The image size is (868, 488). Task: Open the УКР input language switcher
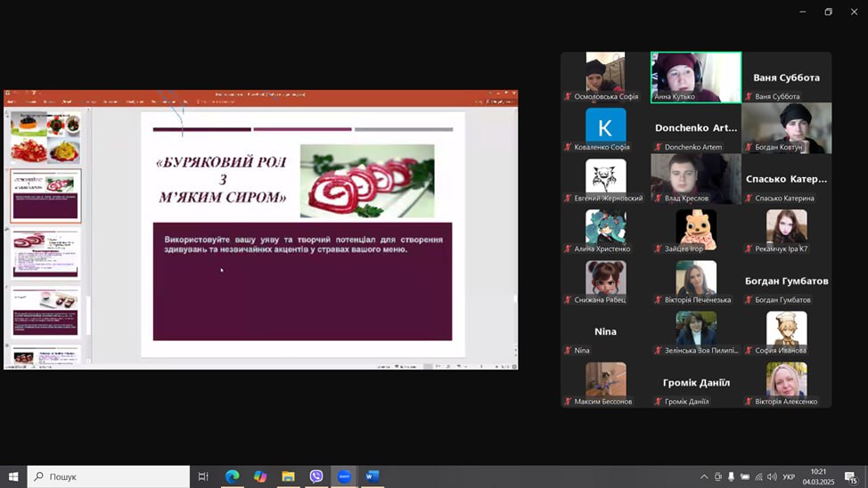point(789,476)
